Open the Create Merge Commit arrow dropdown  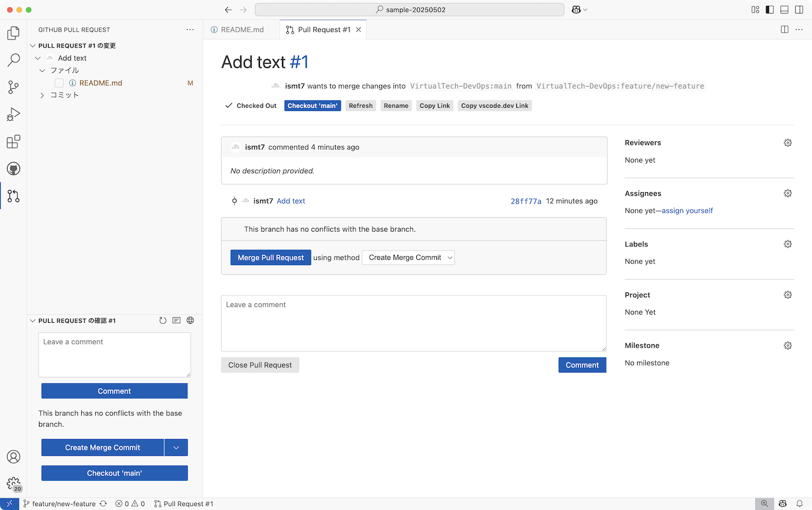point(176,448)
